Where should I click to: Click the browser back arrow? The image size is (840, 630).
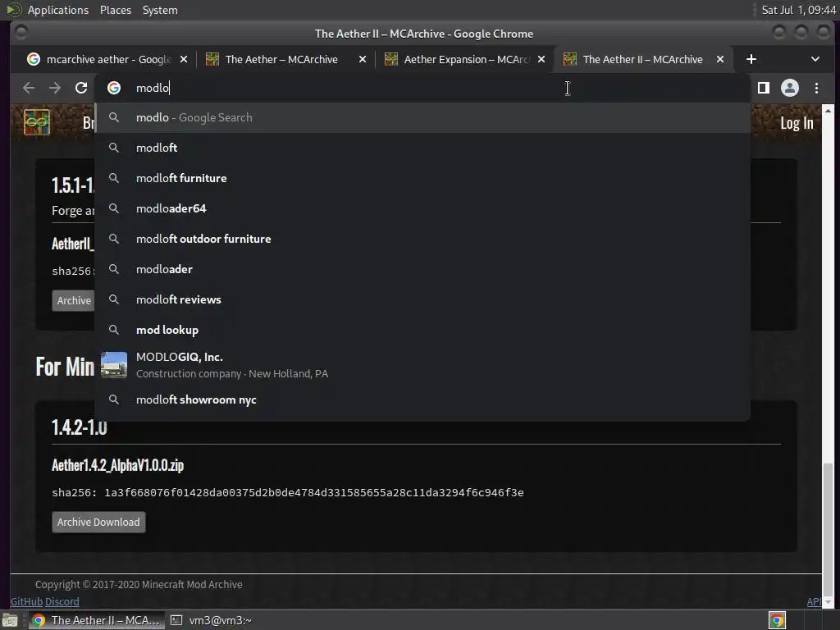click(29, 88)
